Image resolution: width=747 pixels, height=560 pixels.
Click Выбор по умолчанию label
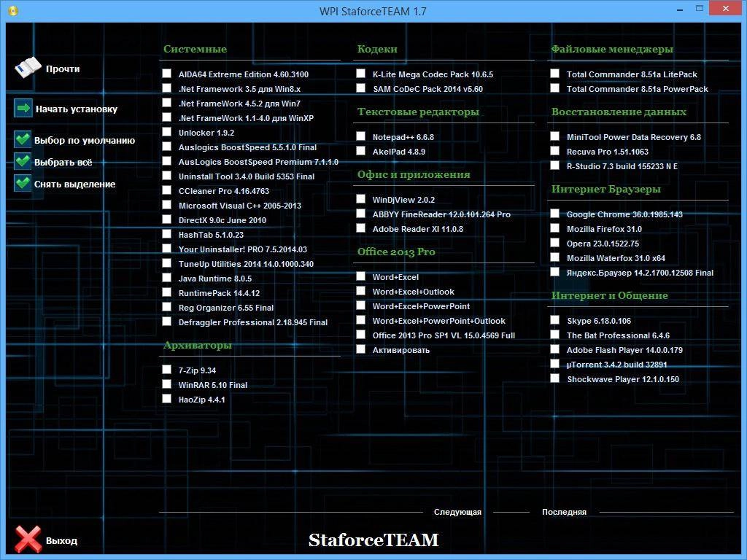(x=85, y=141)
